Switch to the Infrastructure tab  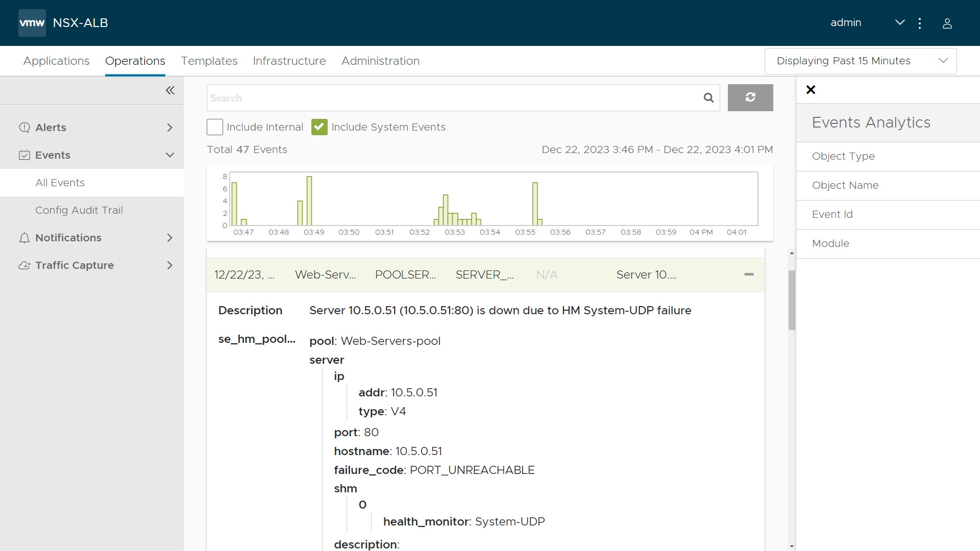tap(289, 61)
